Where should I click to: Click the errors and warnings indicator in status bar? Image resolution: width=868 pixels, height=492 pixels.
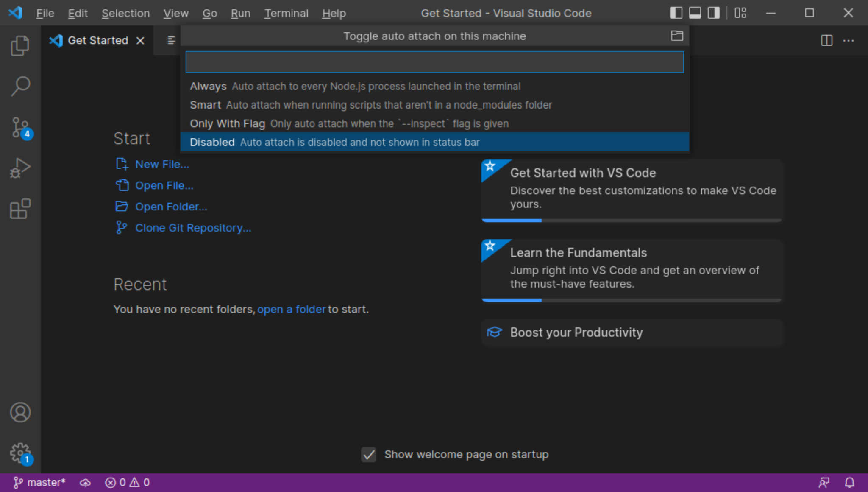click(x=127, y=482)
